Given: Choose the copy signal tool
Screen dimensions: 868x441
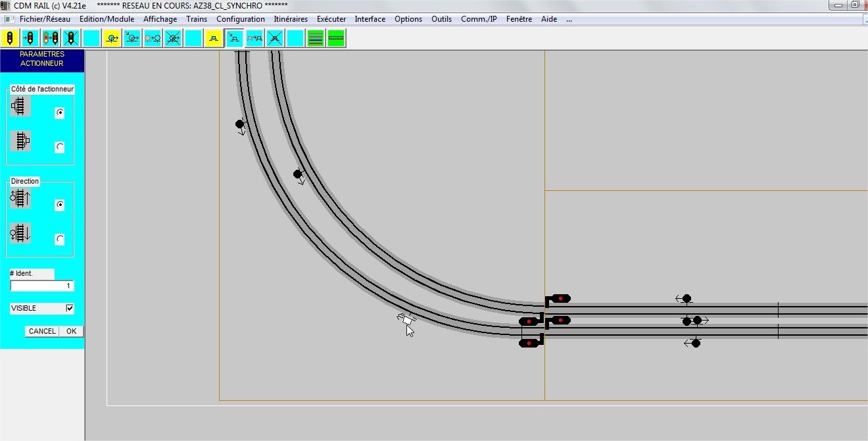Looking at the screenshot, I should pyautogui.click(x=51, y=38).
